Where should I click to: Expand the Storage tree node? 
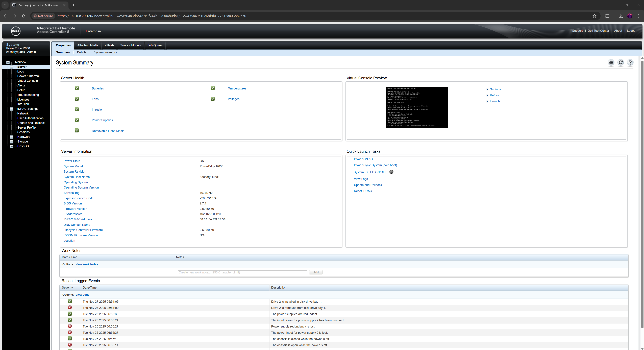click(x=12, y=142)
